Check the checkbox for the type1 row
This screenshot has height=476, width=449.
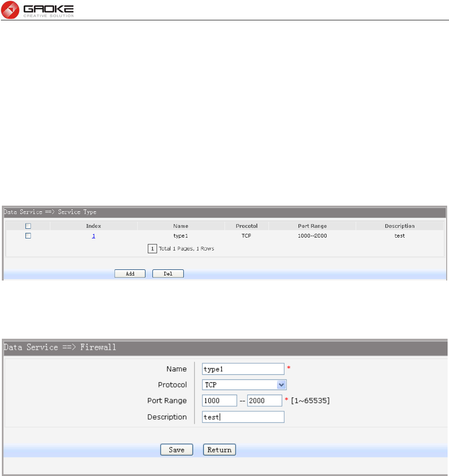coord(28,236)
